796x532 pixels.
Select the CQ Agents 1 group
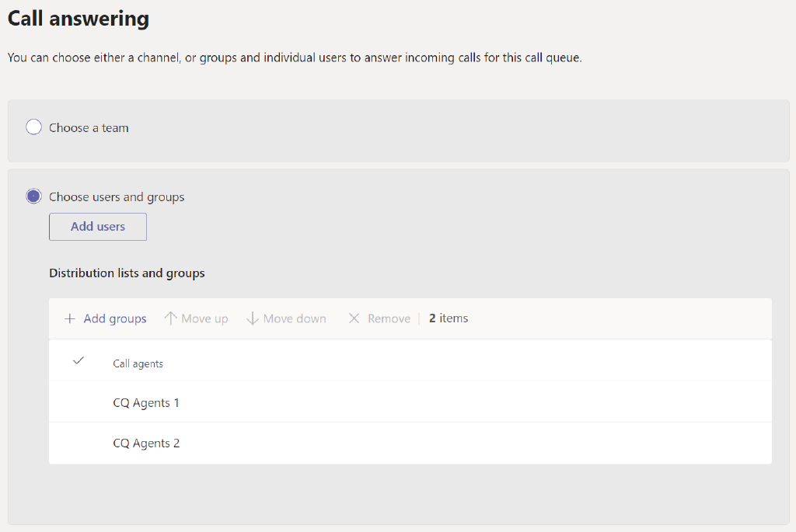pyautogui.click(x=146, y=402)
